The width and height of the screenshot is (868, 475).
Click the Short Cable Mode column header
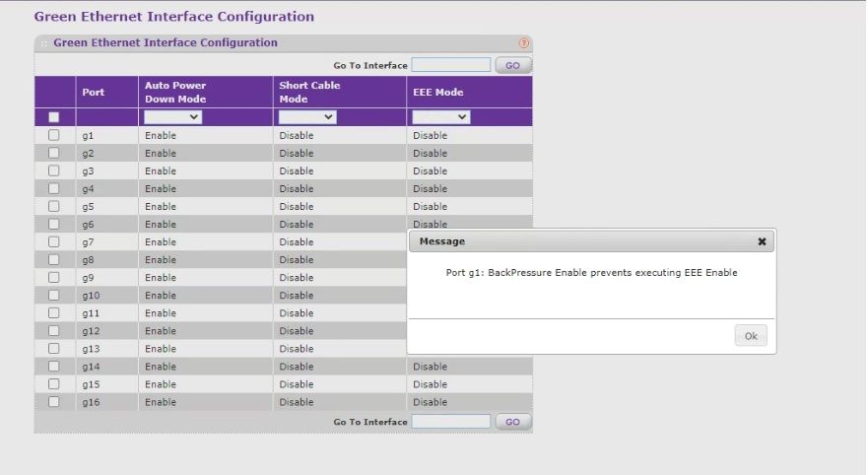click(309, 92)
